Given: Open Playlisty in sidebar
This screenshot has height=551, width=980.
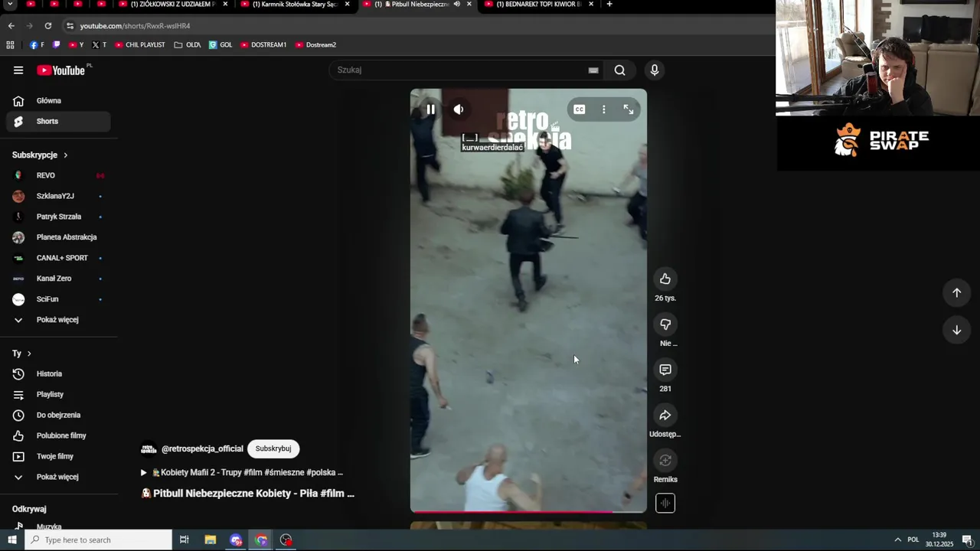Looking at the screenshot, I should pyautogui.click(x=58, y=394).
